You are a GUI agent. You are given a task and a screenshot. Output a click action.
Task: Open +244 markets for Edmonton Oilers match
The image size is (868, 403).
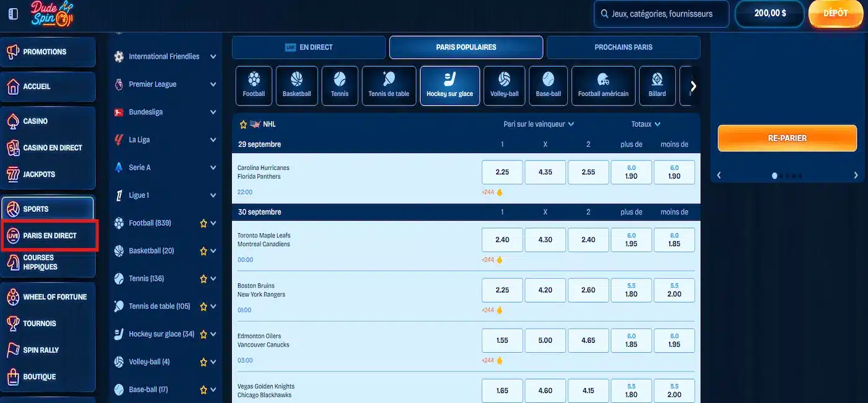click(492, 360)
